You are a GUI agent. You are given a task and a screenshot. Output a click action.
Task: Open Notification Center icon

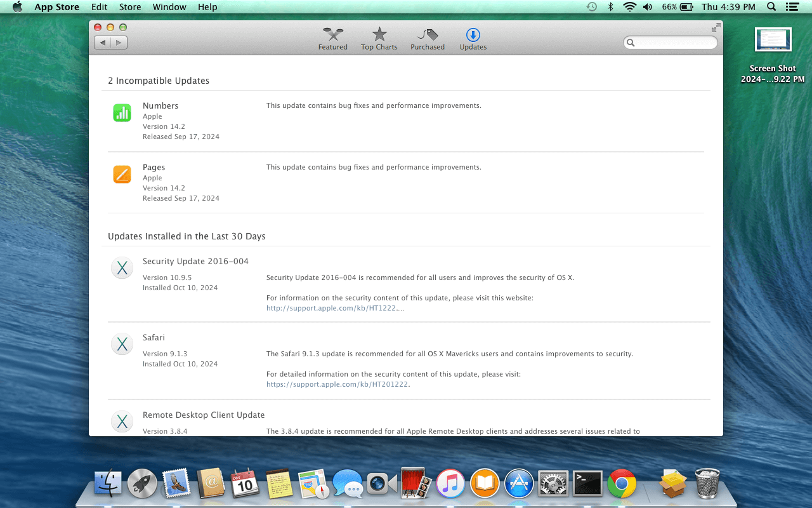tap(792, 7)
